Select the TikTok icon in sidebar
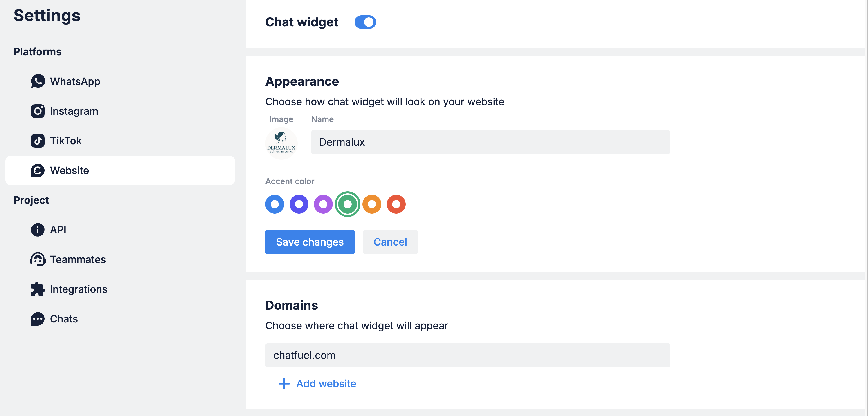 [38, 141]
